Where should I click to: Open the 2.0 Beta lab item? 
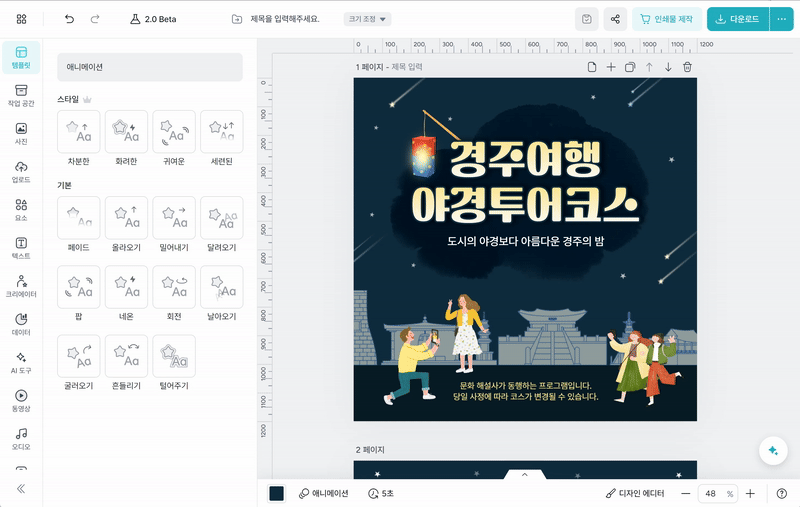[153, 19]
